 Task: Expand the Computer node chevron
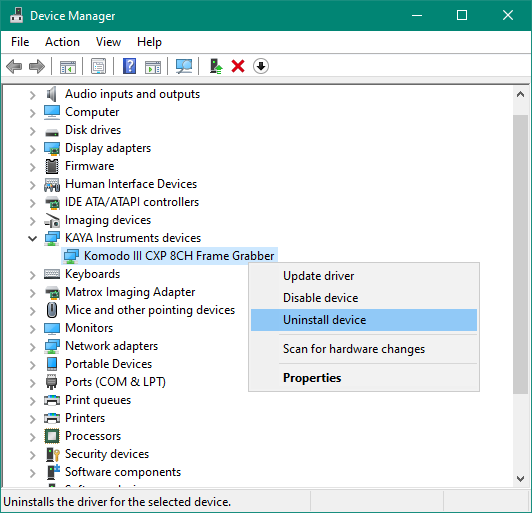[33, 113]
